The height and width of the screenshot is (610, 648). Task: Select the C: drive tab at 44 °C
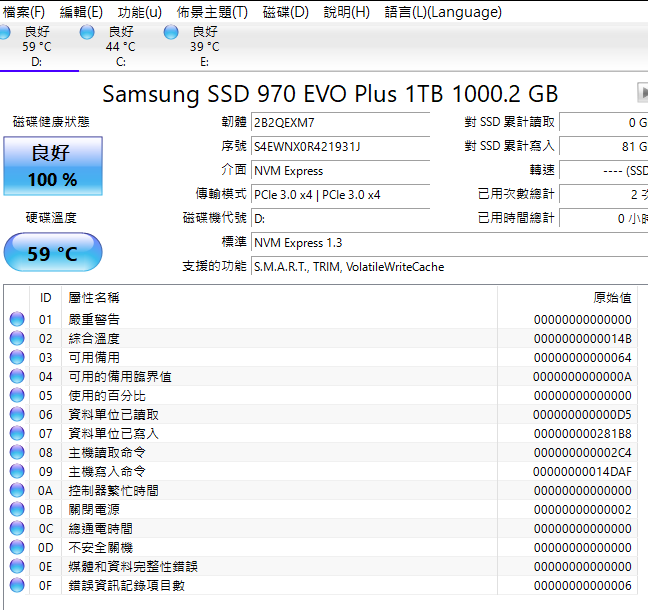(x=121, y=46)
